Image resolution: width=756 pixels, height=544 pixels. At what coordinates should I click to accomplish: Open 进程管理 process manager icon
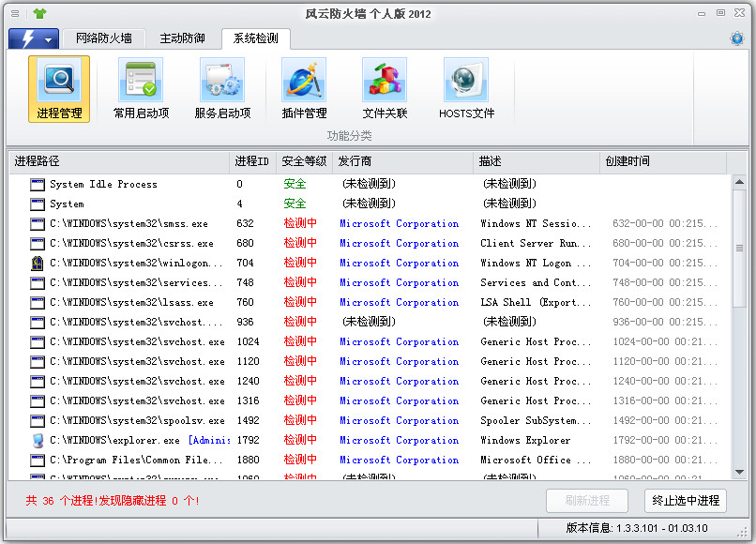(x=59, y=89)
